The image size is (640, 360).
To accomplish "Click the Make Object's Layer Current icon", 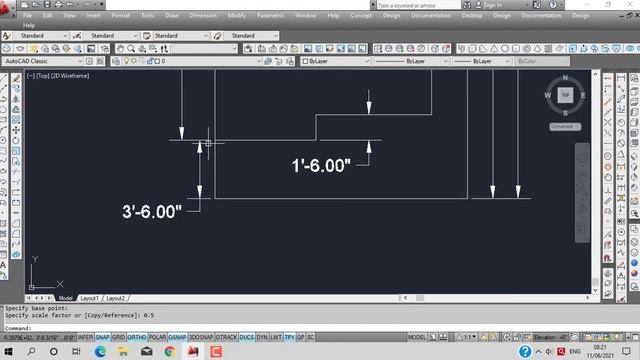I will 268,61.
